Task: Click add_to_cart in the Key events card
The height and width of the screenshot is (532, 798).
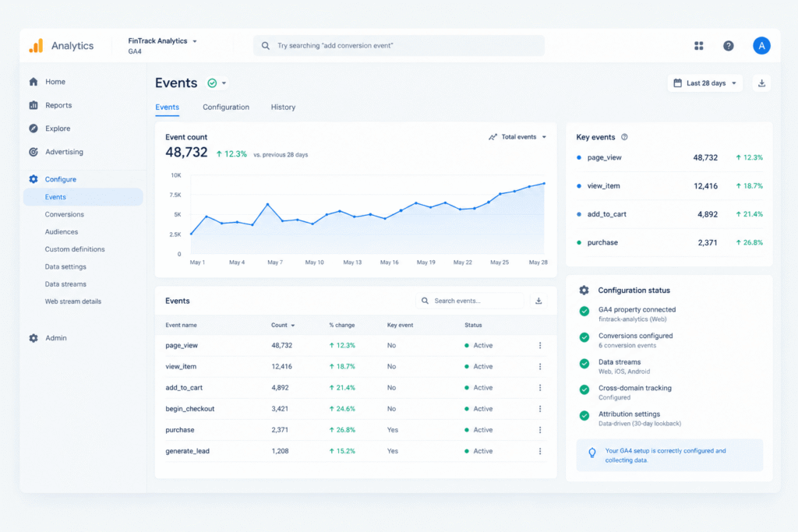Action: click(606, 214)
